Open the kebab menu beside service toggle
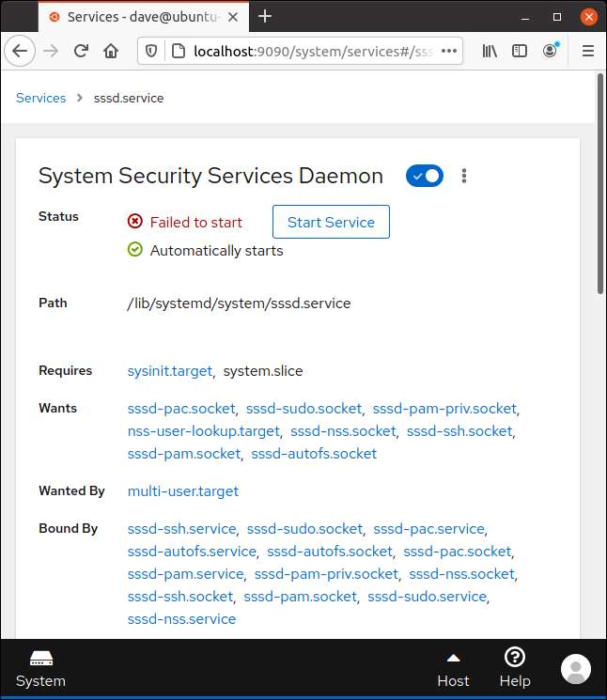 click(x=464, y=176)
